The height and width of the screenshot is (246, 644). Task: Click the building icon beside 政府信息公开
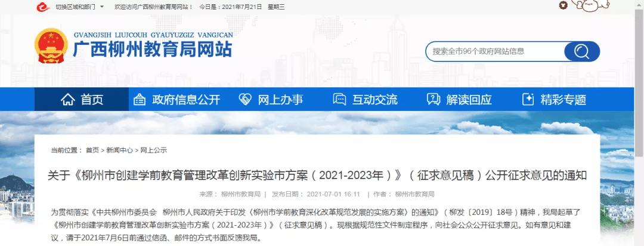coord(140,100)
